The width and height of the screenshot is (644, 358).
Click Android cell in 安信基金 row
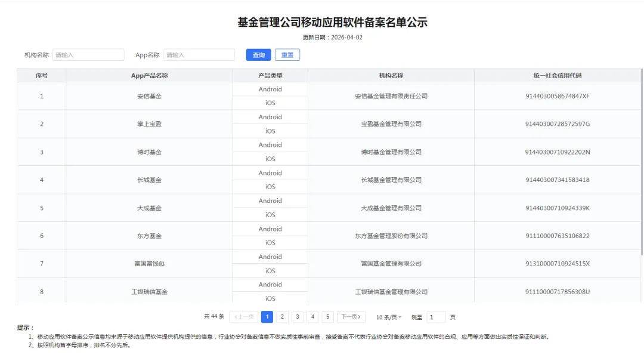[x=270, y=89]
